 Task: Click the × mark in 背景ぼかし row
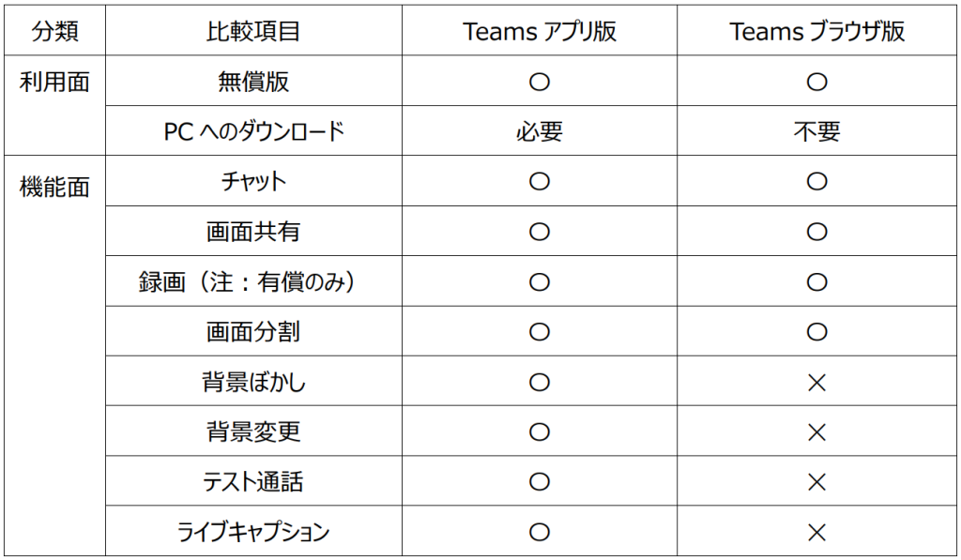(817, 383)
